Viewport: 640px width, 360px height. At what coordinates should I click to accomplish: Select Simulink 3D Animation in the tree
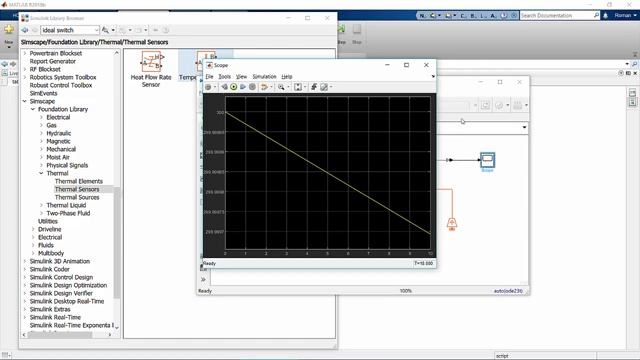(60, 261)
